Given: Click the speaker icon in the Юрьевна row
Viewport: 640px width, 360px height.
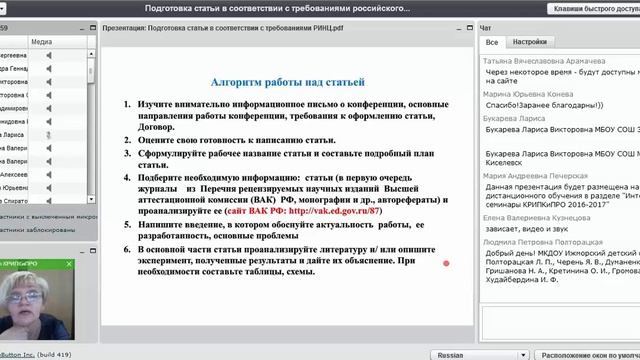Looking at the screenshot, I should coord(49,188).
